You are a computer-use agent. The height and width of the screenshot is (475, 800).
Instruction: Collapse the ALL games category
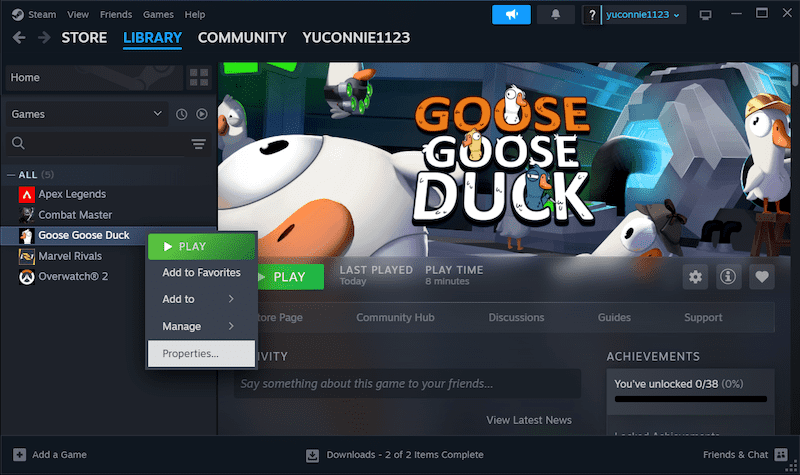point(11,175)
